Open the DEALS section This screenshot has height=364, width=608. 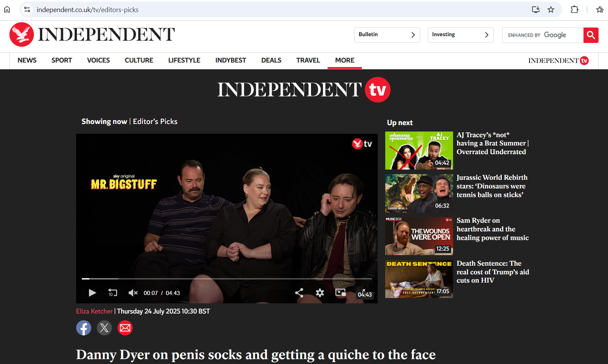tap(271, 60)
